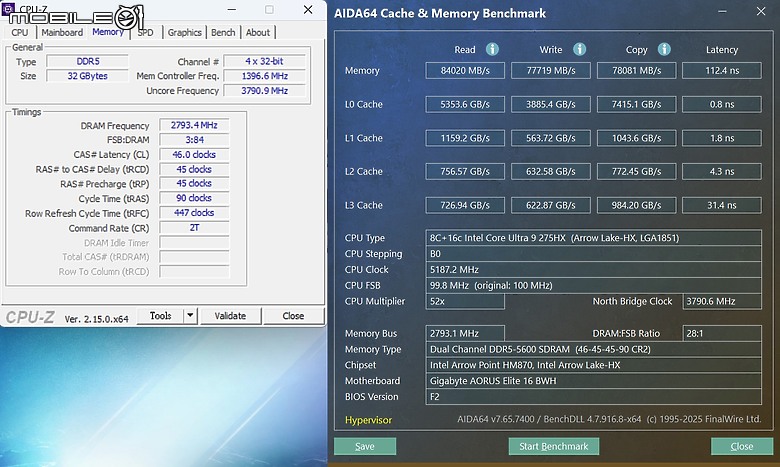Image resolution: width=780 pixels, height=467 pixels.
Task: Switch to the Mainboard tab in CPU-Z
Action: pyautogui.click(x=62, y=32)
